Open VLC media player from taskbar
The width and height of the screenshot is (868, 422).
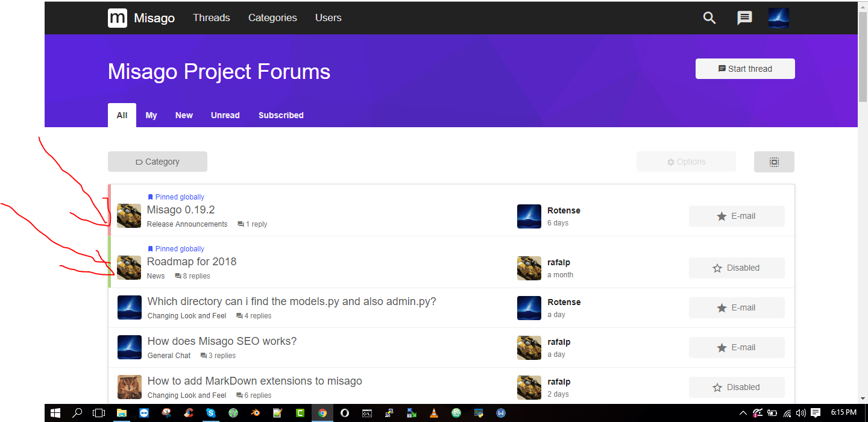point(433,413)
